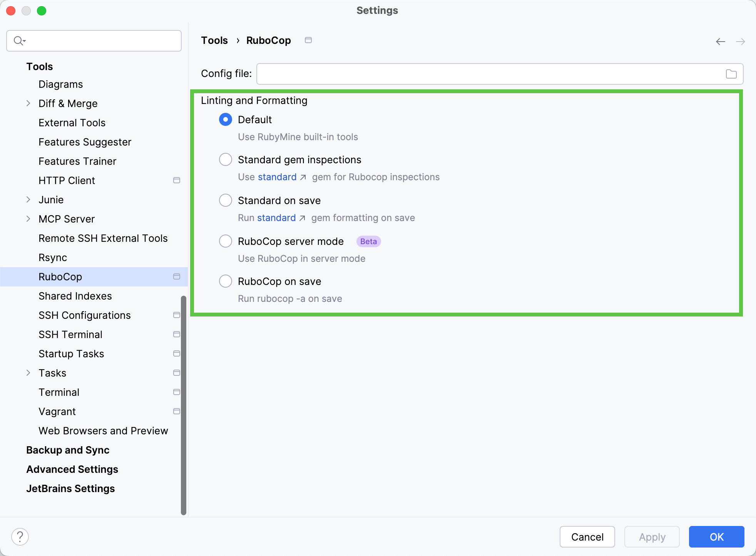
Task: Click the Tools breadcrumb
Action: pyautogui.click(x=214, y=40)
